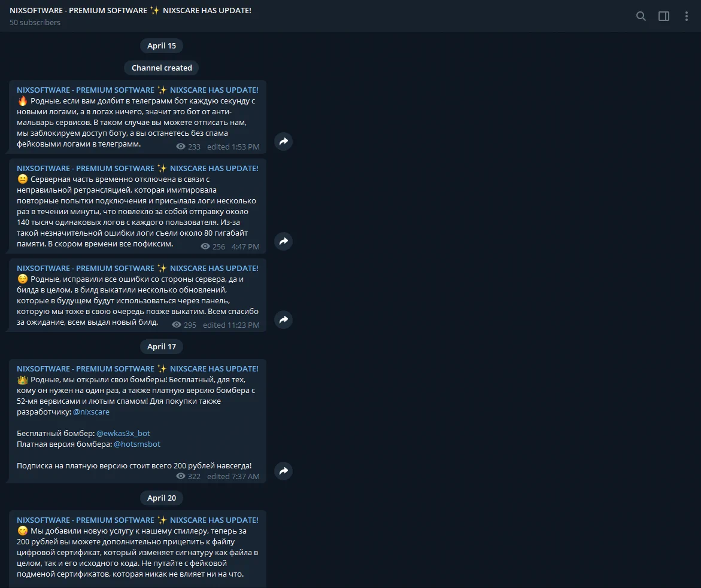The image size is (701, 588).
Task: Toggle the right side info panel
Action: (664, 17)
